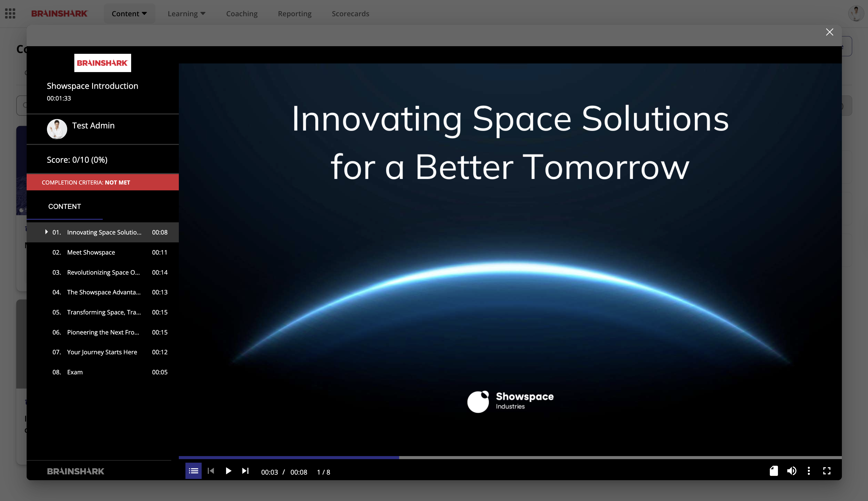The width and height of the screenshot is (868, 501).
Task: Toggle the table of contents panel
Action: pyautogui.click(x=193, y=471)
